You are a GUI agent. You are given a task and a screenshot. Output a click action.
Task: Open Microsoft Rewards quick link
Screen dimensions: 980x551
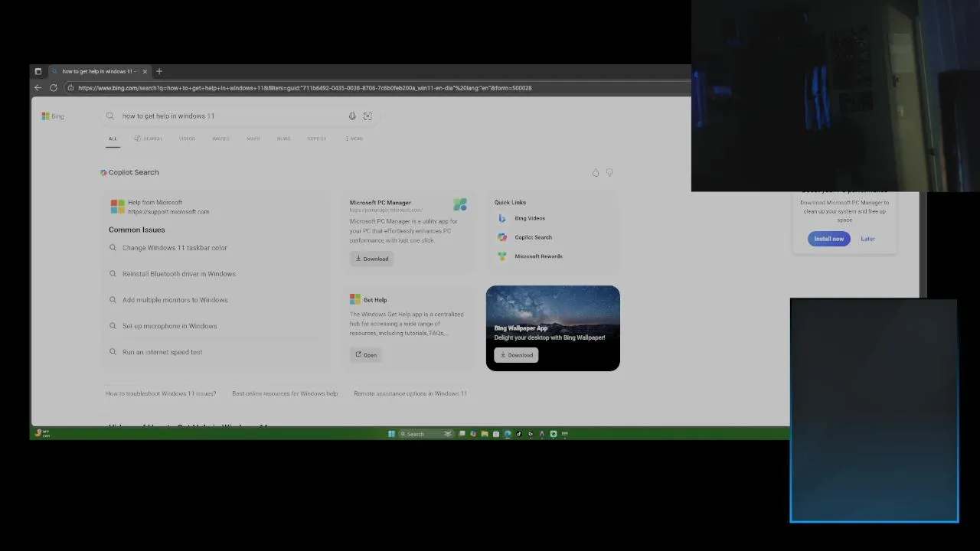tap(539, 256)
